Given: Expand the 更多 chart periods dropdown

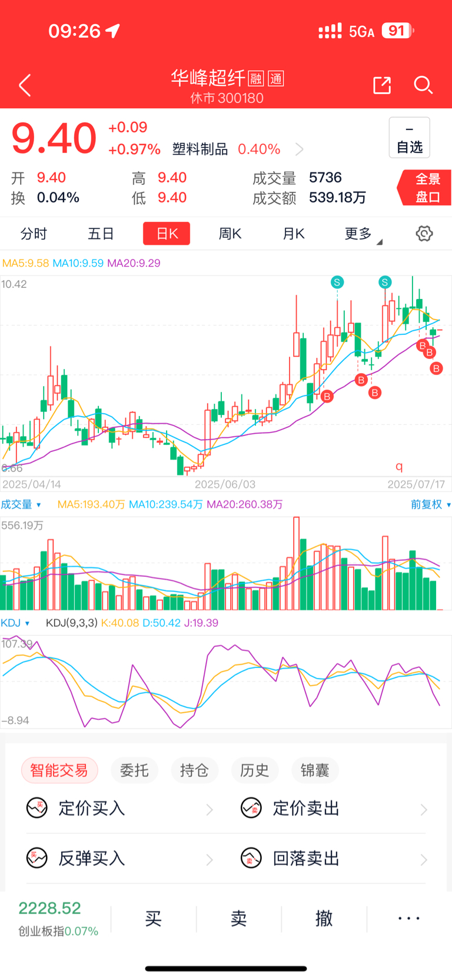Looking at the screenshot, I should (363, 234).
